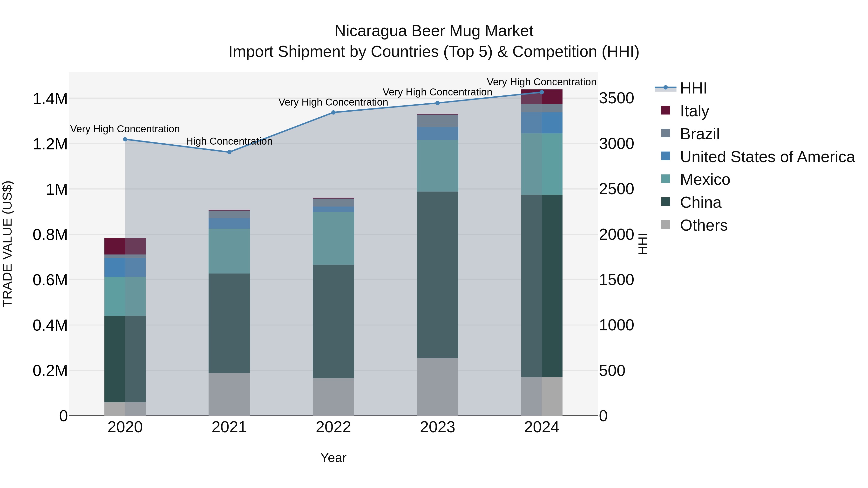The height and width of the screenshot is (488, 868).
Task: Click 'Very High Concentration' label above 2024
Action: 542,82
